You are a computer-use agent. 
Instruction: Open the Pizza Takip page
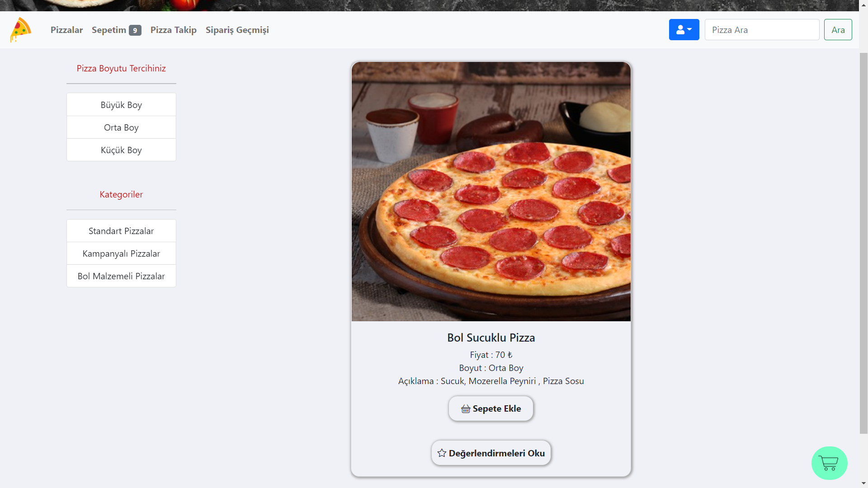coord(173,30)
